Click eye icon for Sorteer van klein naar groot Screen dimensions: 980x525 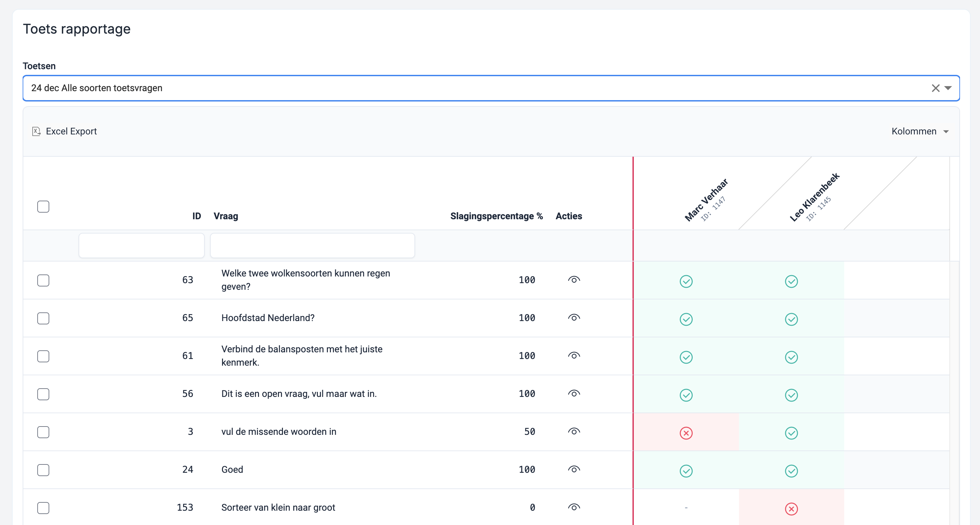[574, 507]
